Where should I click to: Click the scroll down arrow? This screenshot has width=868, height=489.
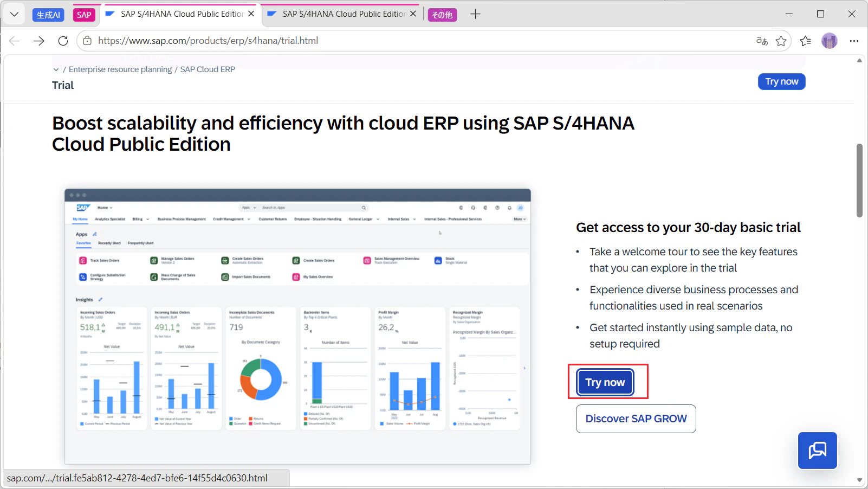[859, 480]
